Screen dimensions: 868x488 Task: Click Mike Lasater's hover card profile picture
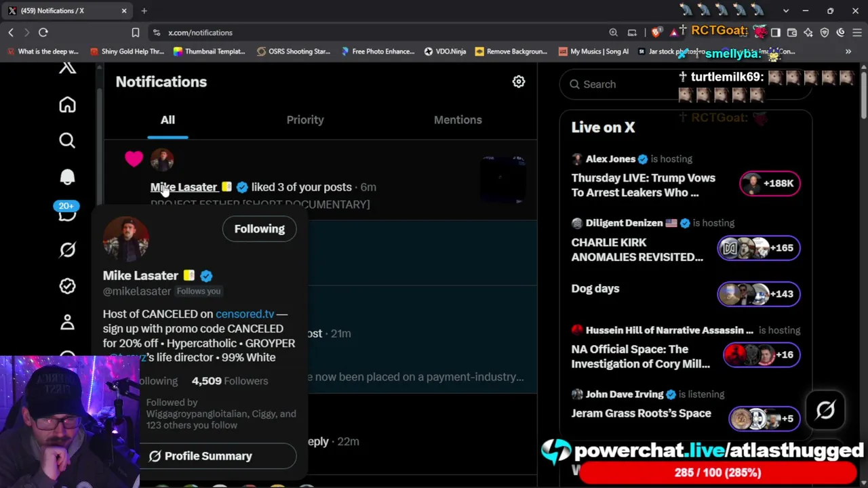[126, 239]
